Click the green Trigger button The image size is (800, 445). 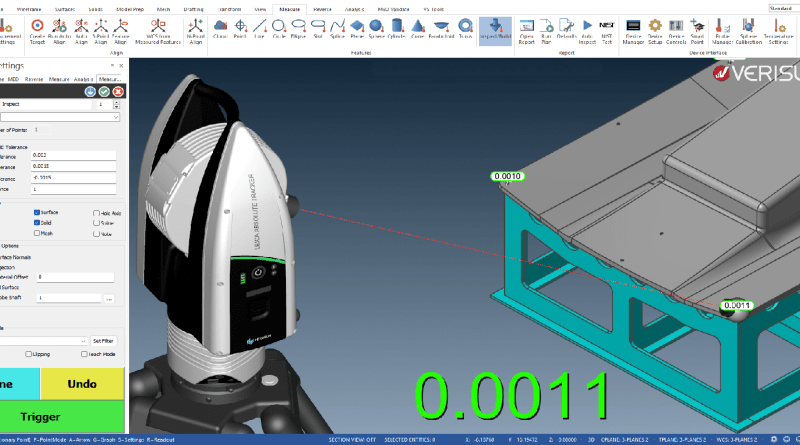(x=61, y=417)
